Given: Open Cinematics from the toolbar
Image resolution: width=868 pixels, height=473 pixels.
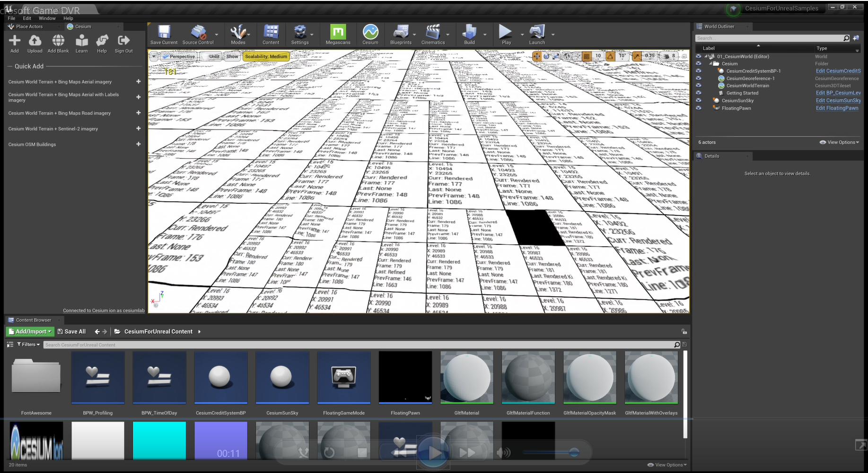Looking at the screenshot, I should click(432, 34).
